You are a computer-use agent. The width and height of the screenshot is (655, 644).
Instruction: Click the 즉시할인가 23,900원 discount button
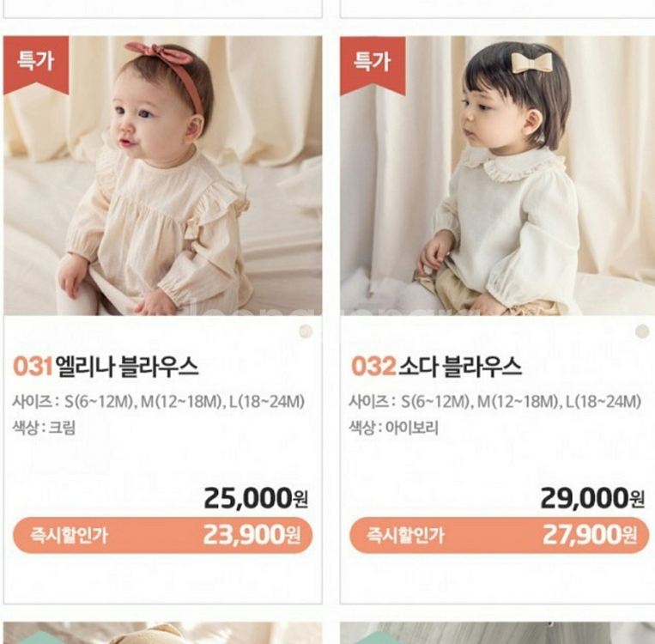point(163,535)
